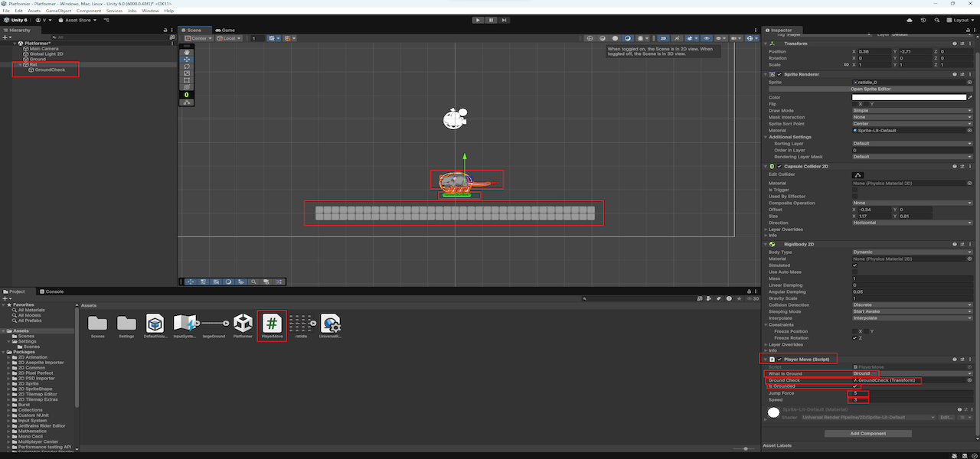Enable Use Auto Mass checkbox

pos(855,272)
